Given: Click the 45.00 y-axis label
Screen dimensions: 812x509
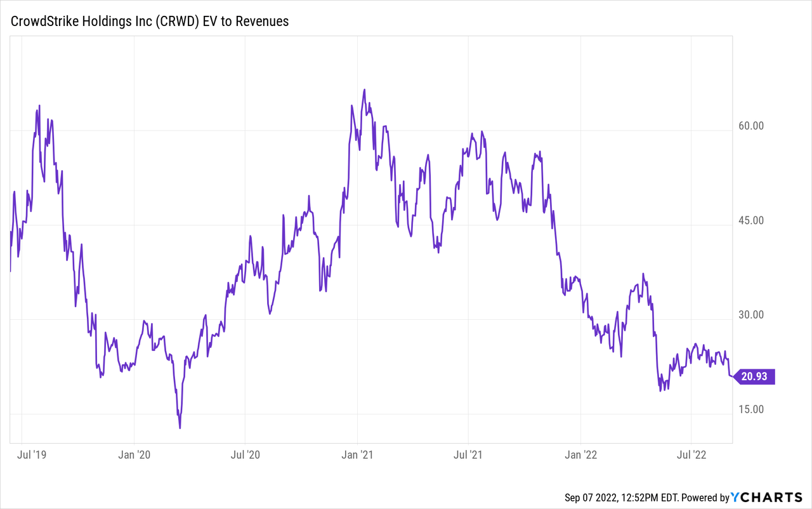Looking at the screenshot, I should click(x=751, y=220).
